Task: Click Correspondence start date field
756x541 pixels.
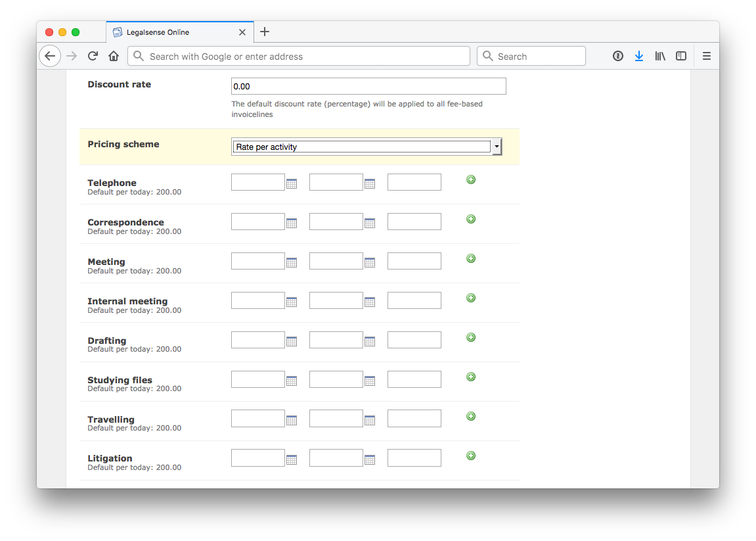Action: (258, 222)
